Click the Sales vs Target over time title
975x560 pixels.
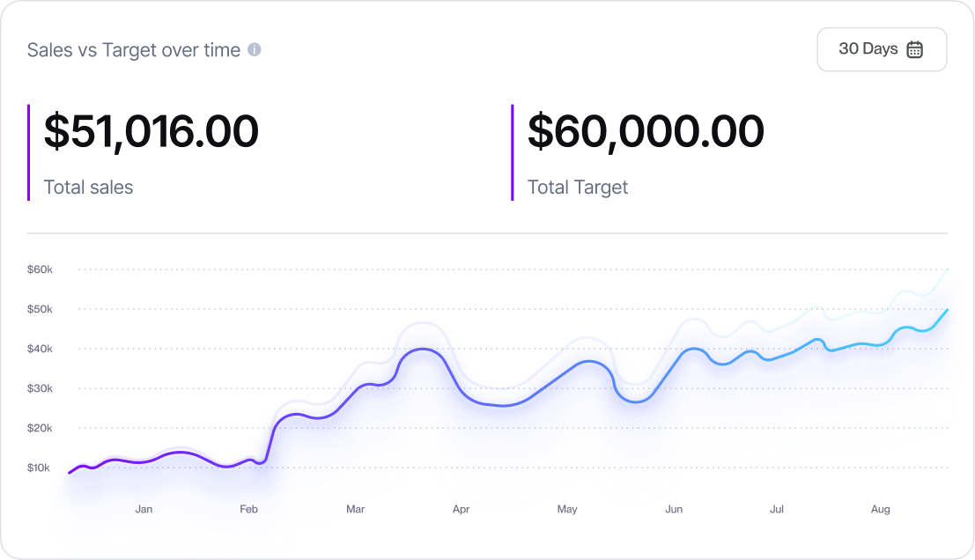coord(133,50)
